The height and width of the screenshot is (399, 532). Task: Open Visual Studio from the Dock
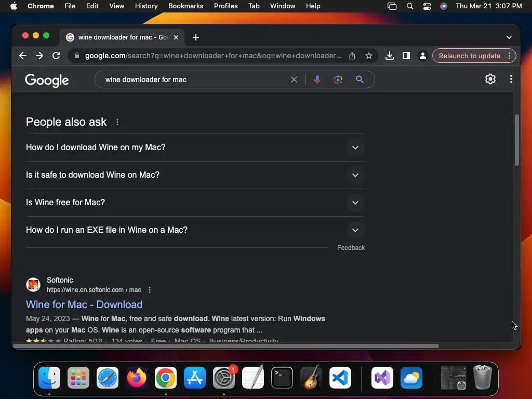[382, 378]
